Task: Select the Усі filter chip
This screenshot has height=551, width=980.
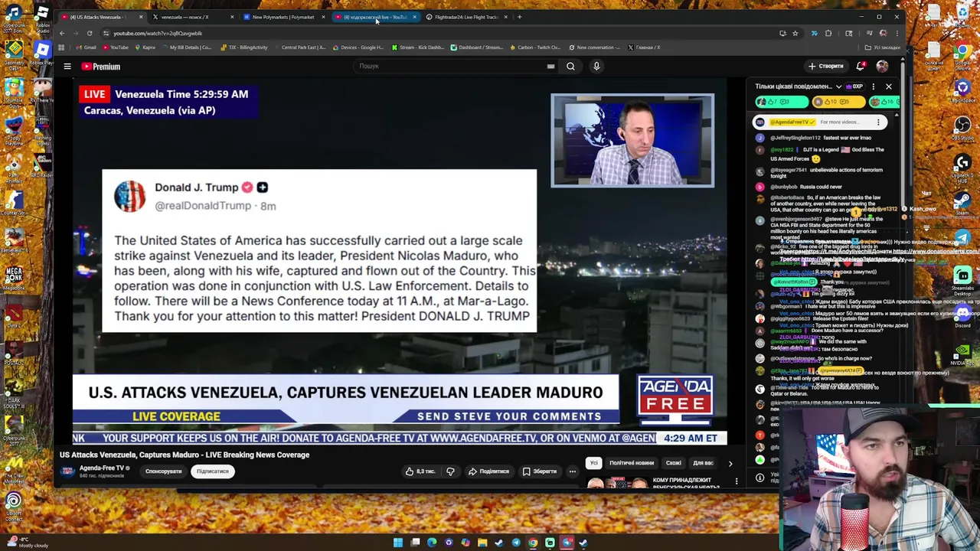Action: [593, 463]
